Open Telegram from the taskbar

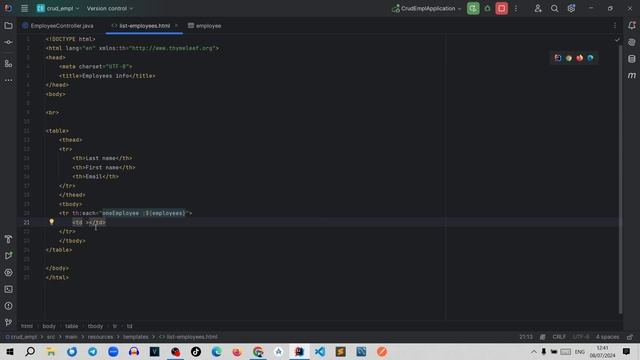(x=93, y=351)
